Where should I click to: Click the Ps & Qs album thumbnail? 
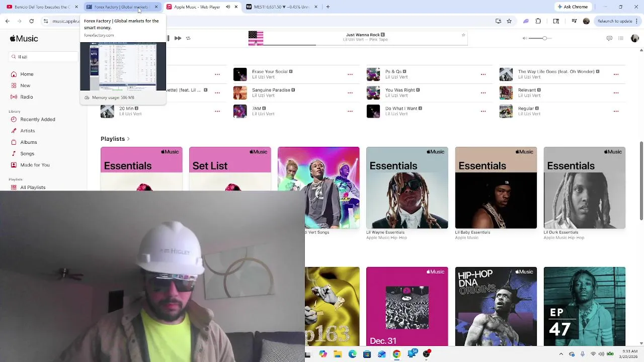coord(373,74)
